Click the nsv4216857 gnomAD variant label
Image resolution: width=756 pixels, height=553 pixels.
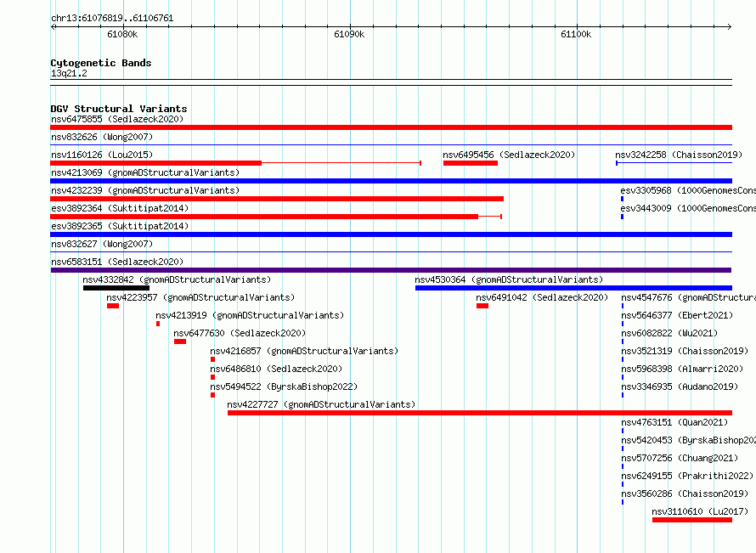[304, 351]
